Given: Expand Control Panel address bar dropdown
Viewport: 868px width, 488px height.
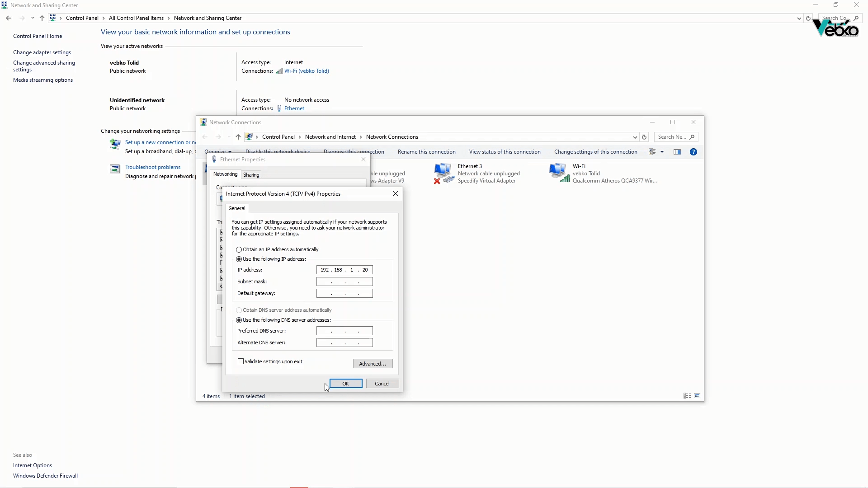Looking at the screenshot, I should pos(799,18).
